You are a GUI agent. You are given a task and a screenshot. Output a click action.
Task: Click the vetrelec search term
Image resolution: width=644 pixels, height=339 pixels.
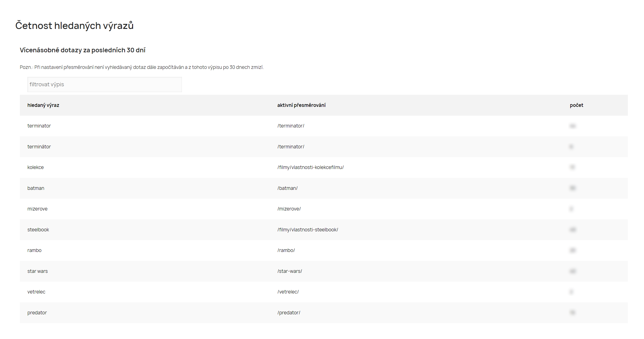[36, 292]
